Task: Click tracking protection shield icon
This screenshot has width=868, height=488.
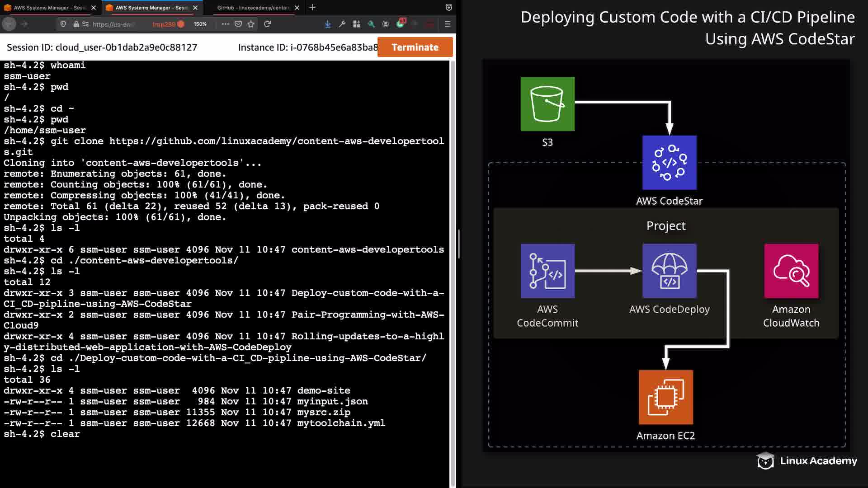Action: [x=63, y=24]
